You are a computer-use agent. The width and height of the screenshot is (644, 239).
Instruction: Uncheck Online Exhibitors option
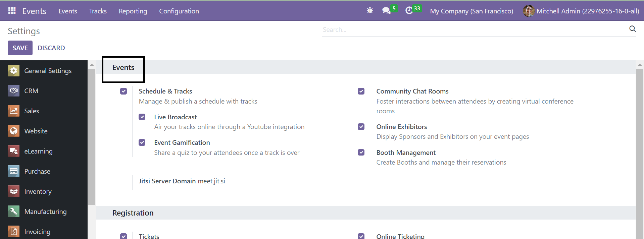(361, 127)
